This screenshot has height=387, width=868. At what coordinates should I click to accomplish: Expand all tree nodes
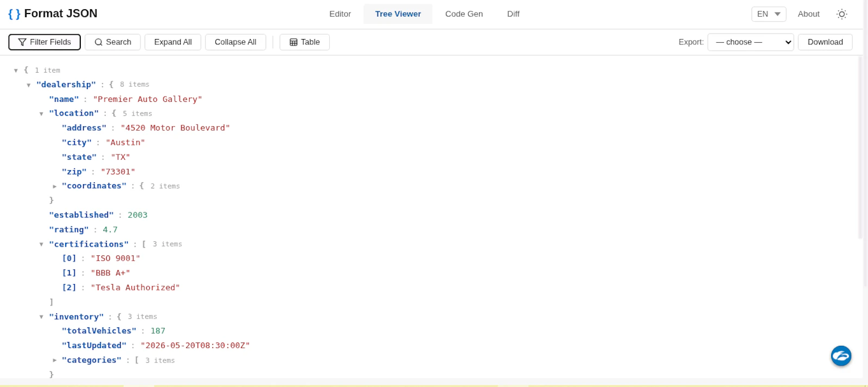(173, 42)
